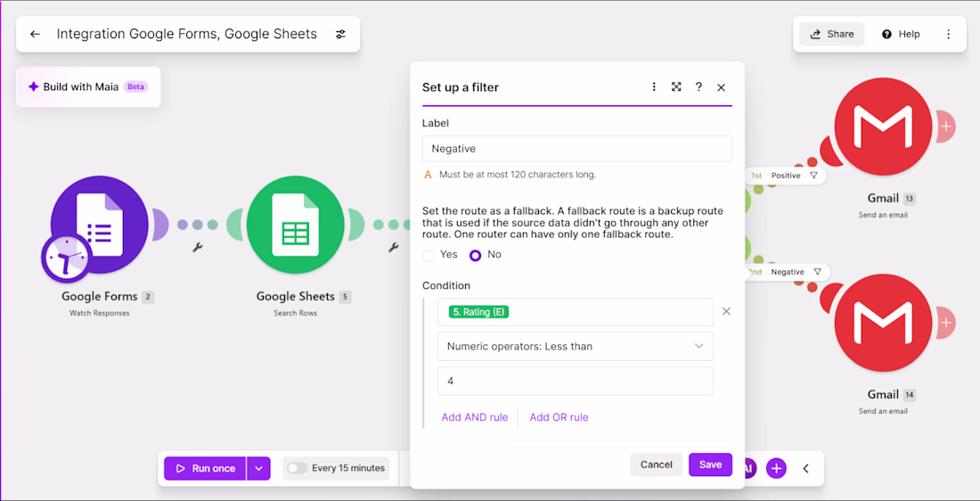Viewport: 980px width, 501px height.
Task: Close the Set up a filter dialog
Action: [722, 87]
